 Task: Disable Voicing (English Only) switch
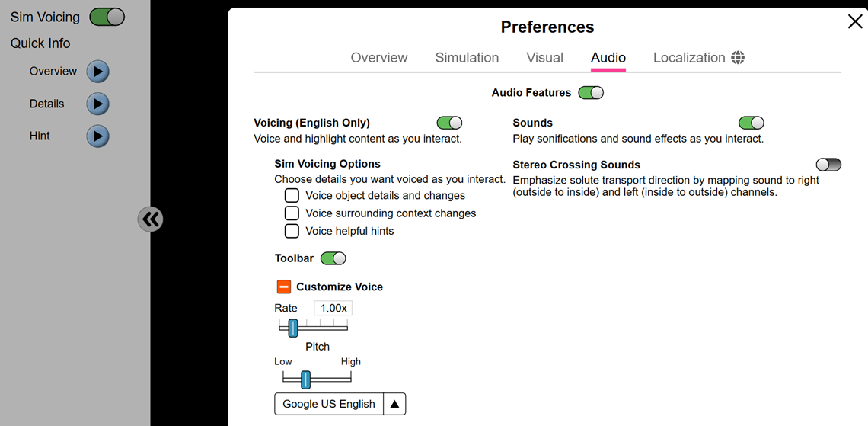[449, 123]
